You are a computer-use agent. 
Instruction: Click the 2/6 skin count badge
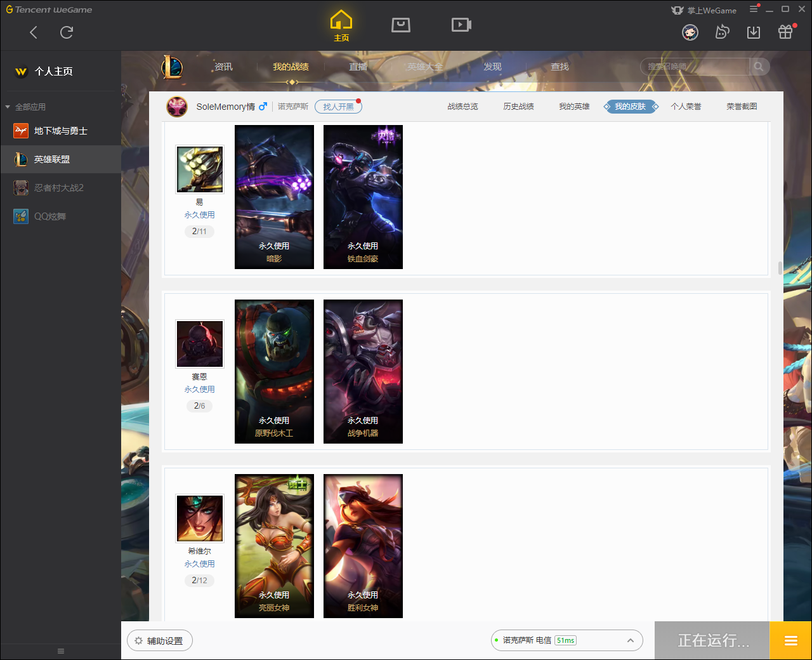tap(199, 406)
